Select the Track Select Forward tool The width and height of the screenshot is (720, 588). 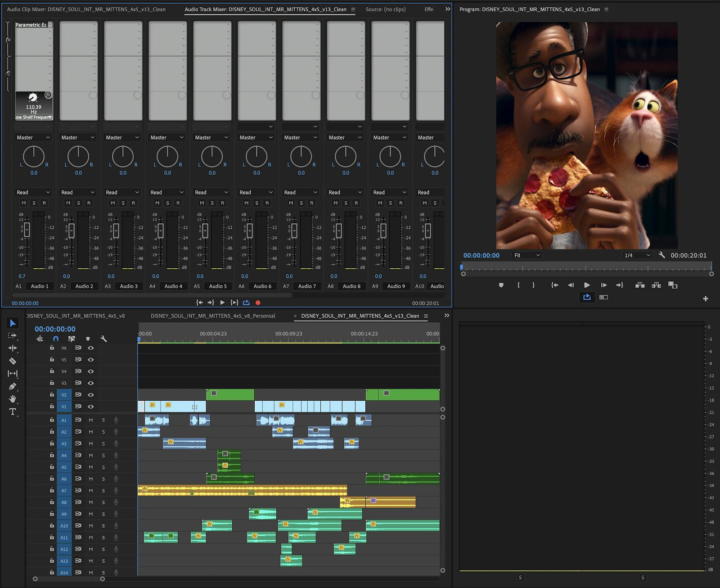13,336
